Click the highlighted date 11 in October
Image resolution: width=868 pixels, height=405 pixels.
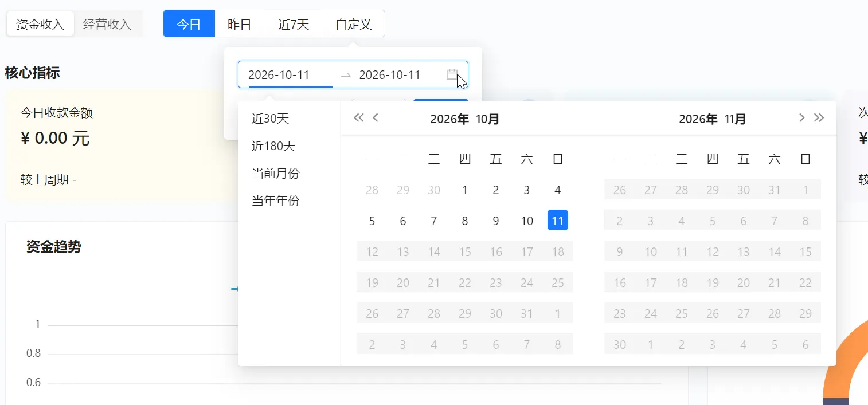[558, 221]
